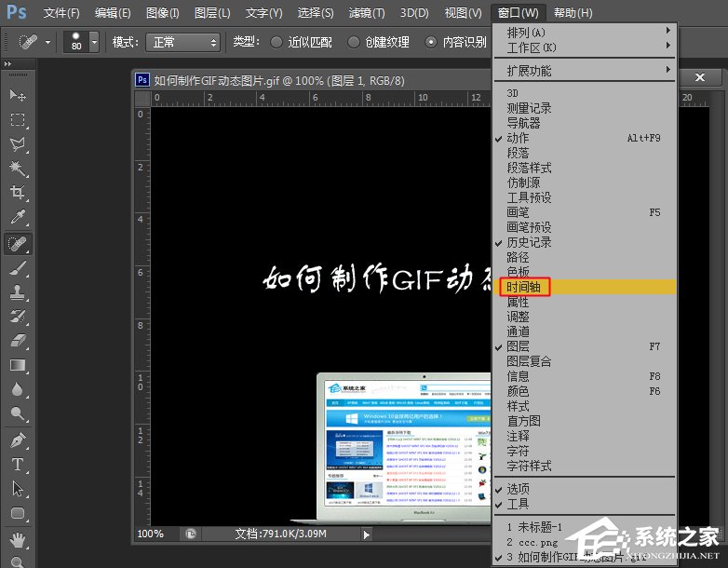Choose 直方图 in the Window menu
Screen dimensions: 728x568
click(585, 421)
